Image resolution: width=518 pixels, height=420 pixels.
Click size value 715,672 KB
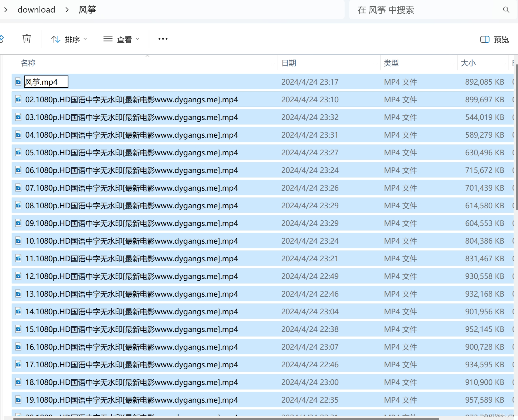485,170
